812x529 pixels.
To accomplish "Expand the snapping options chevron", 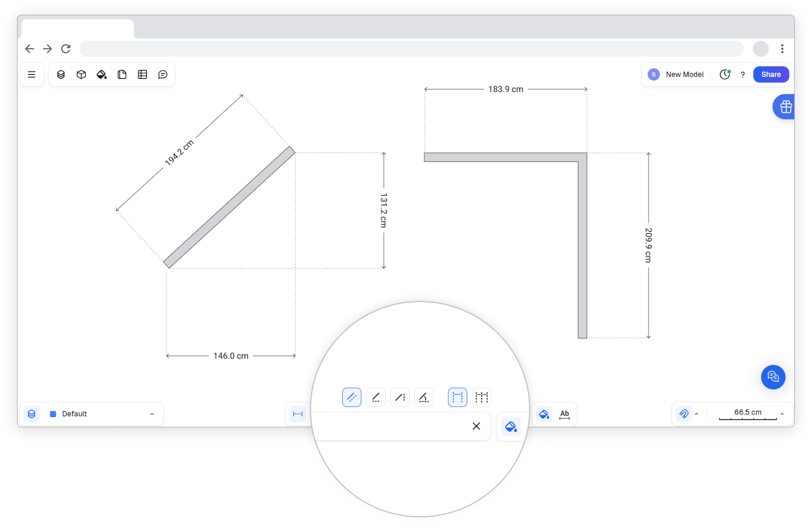I will pos(696,414).
